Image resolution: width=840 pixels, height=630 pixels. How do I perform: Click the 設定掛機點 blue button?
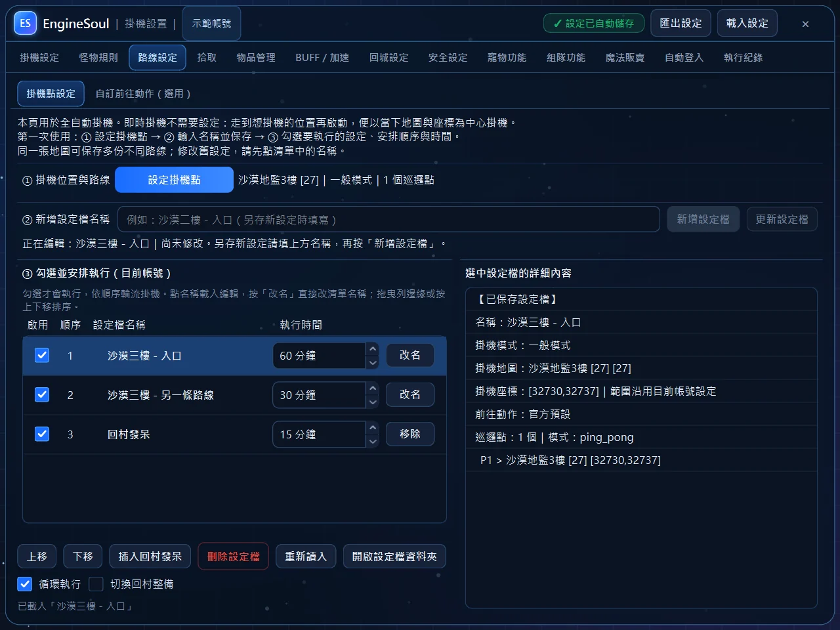coord(174,180)
